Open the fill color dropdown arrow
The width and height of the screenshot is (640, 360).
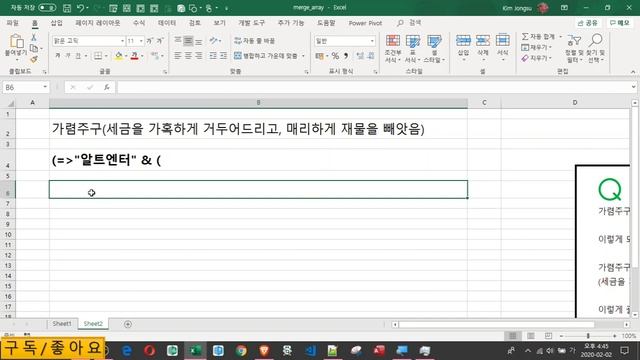[126, 56]
